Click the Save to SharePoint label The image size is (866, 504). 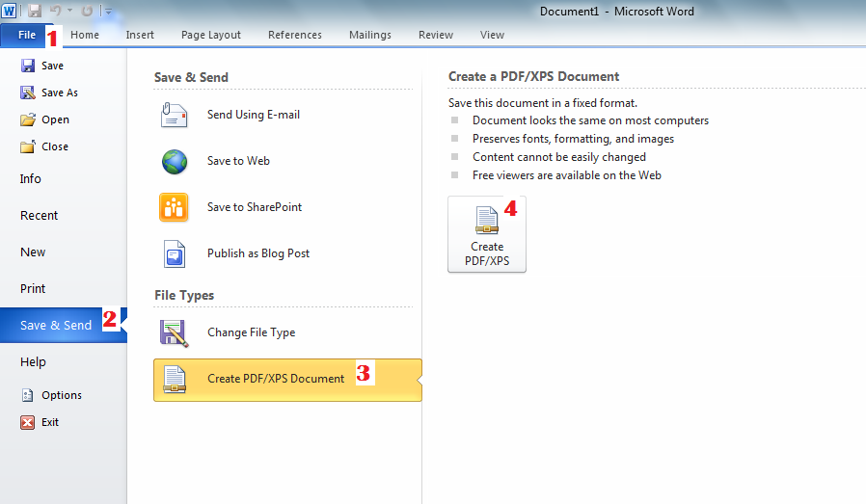(x=255, y=207)
